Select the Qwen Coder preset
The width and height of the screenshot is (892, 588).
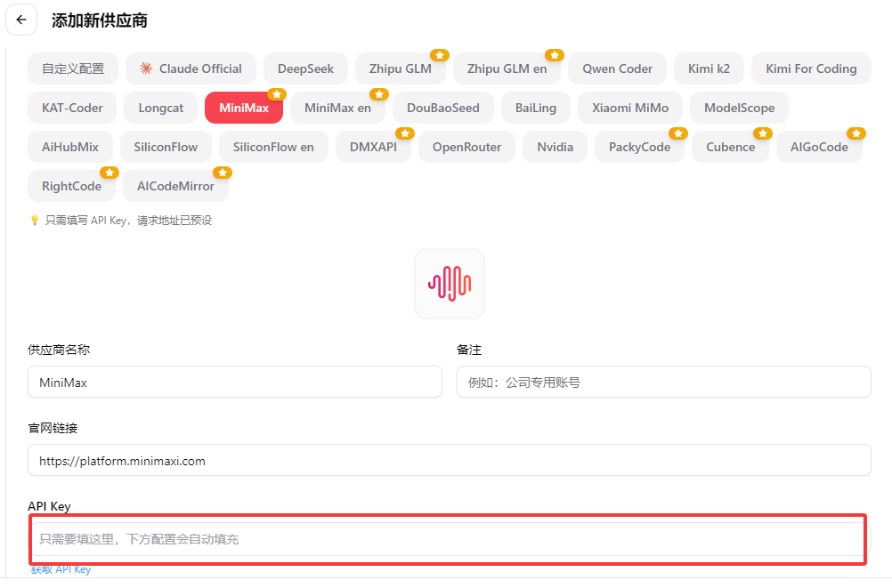coord(617,68)
